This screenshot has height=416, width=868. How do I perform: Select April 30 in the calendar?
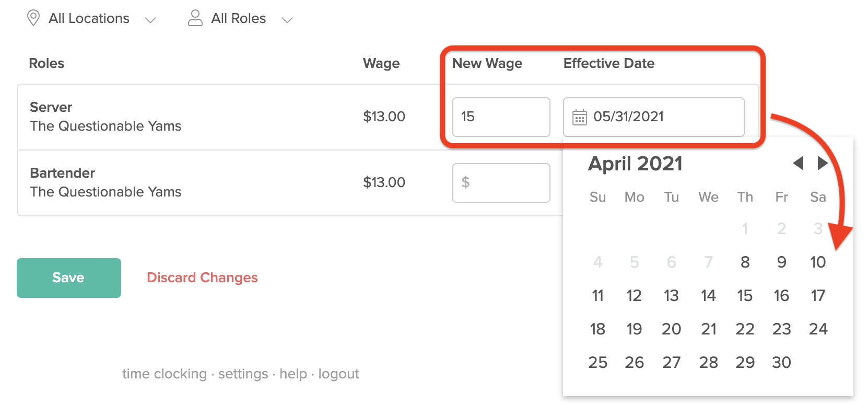[781, 363]
